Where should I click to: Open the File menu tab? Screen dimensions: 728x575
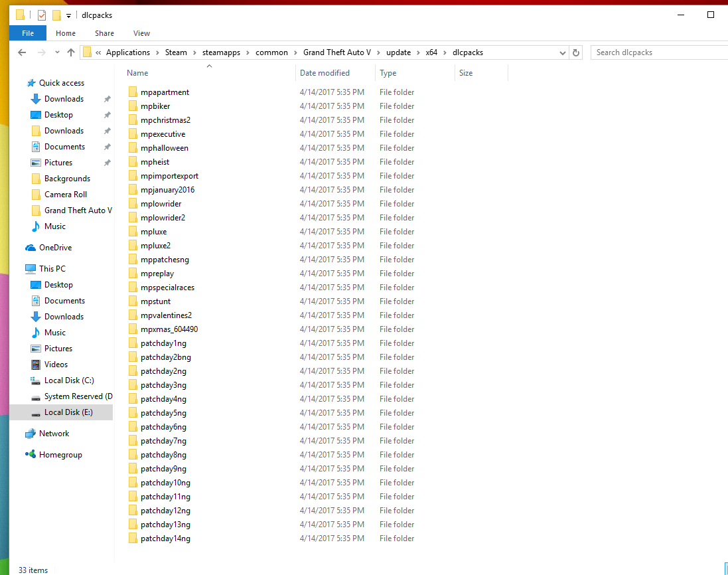tap(28, 33)
